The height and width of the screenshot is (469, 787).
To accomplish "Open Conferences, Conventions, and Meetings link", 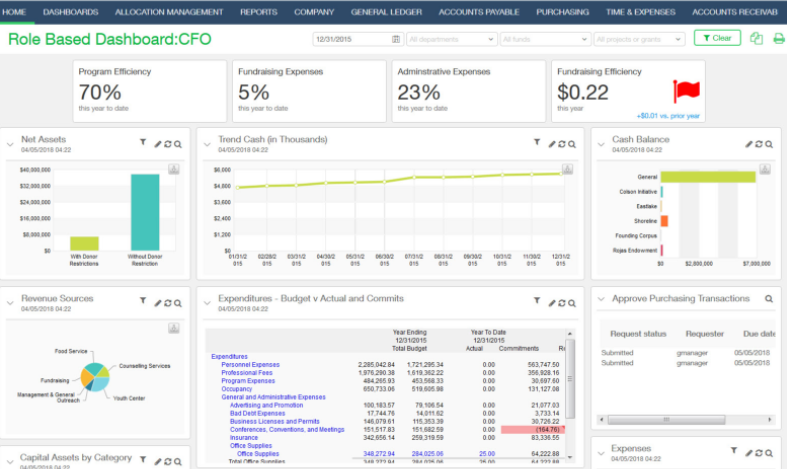I will tap(287, 429).
